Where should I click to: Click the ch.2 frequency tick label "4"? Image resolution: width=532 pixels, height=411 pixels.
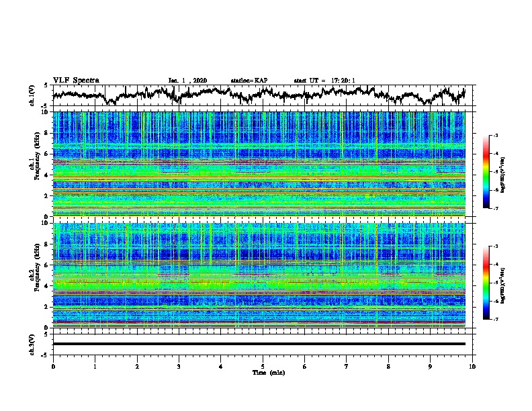[x=48, y=286]
